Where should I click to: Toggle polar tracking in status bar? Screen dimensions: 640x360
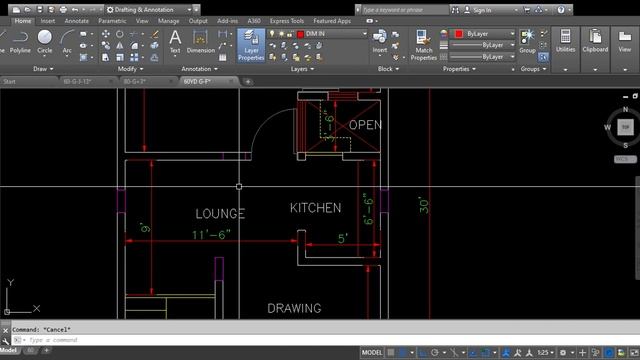pyautogui.click(x=435, y=353)
